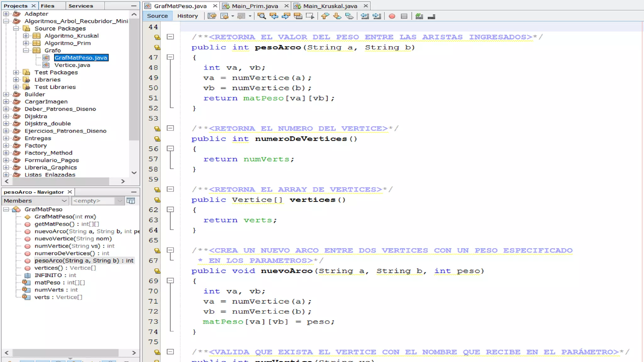Select Vertice.java in project tree
Image resolution: width=644 pixels, height=362 pixels.
click(72, 65)
